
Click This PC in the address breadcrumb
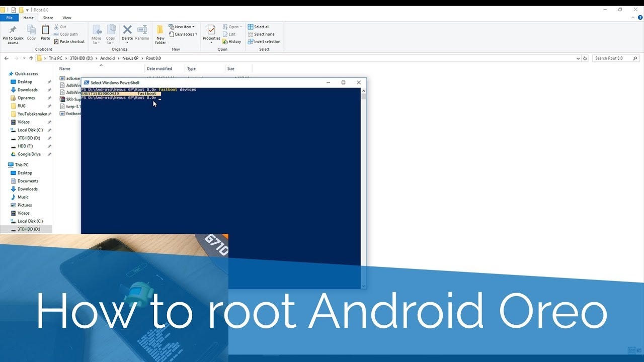coord(55,58)
